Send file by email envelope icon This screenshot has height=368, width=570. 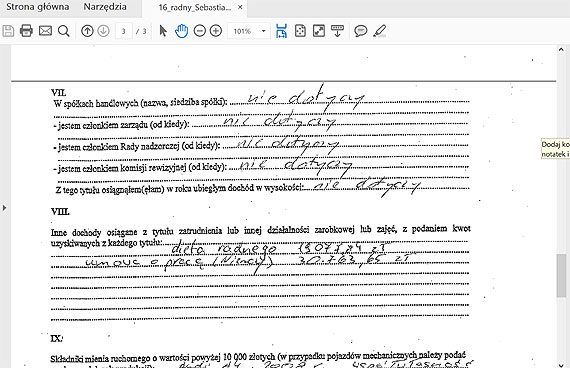click(x=45, y=31)
